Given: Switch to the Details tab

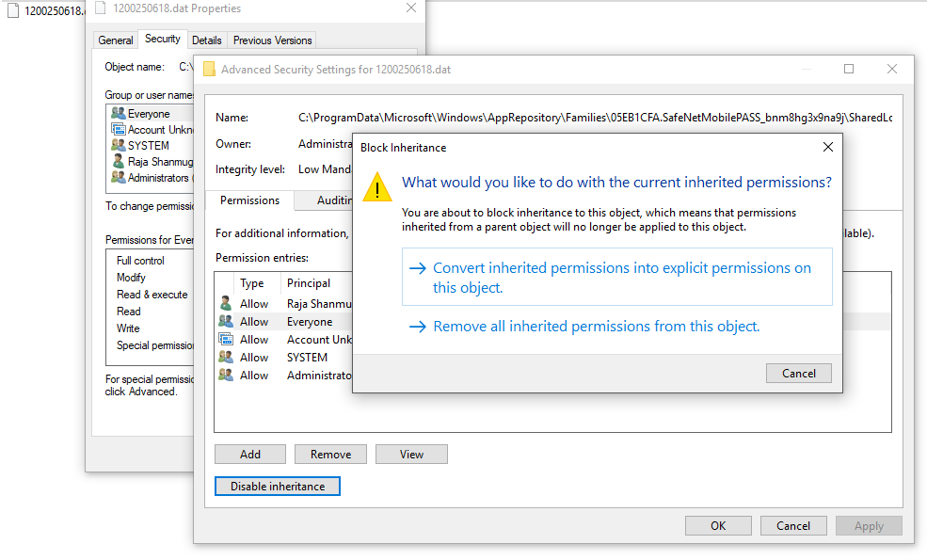Looking at the screenshot, I should tap(206, 40).
